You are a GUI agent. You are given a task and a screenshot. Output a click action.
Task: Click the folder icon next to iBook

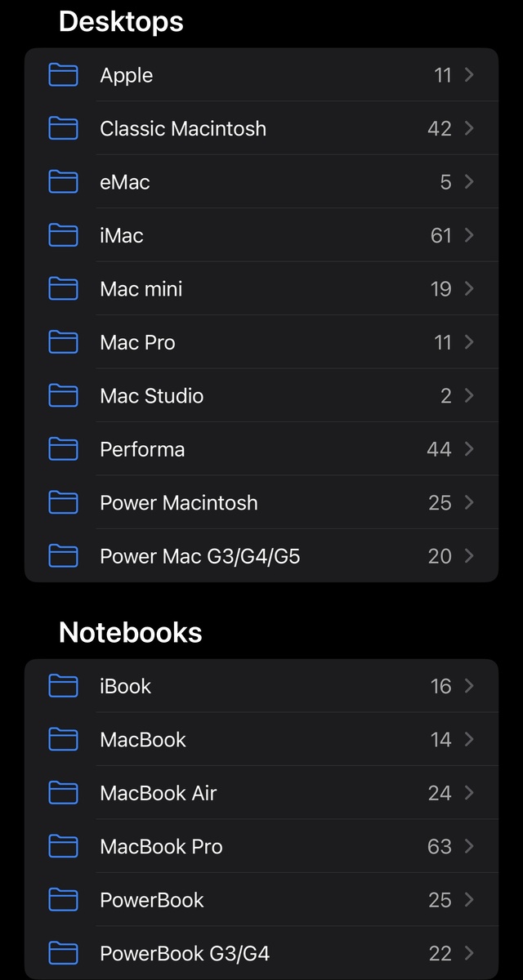(x=63, y=686)
